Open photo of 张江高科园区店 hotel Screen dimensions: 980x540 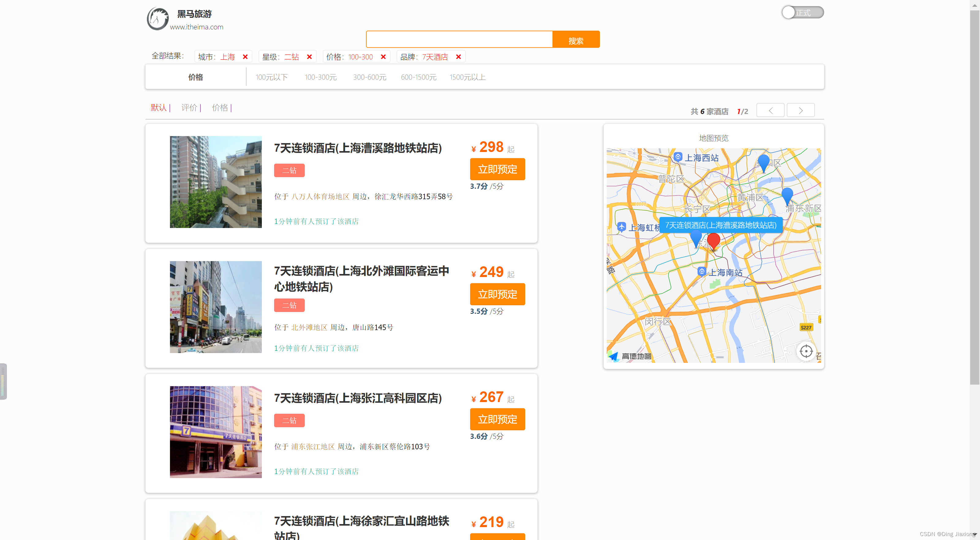216,432
